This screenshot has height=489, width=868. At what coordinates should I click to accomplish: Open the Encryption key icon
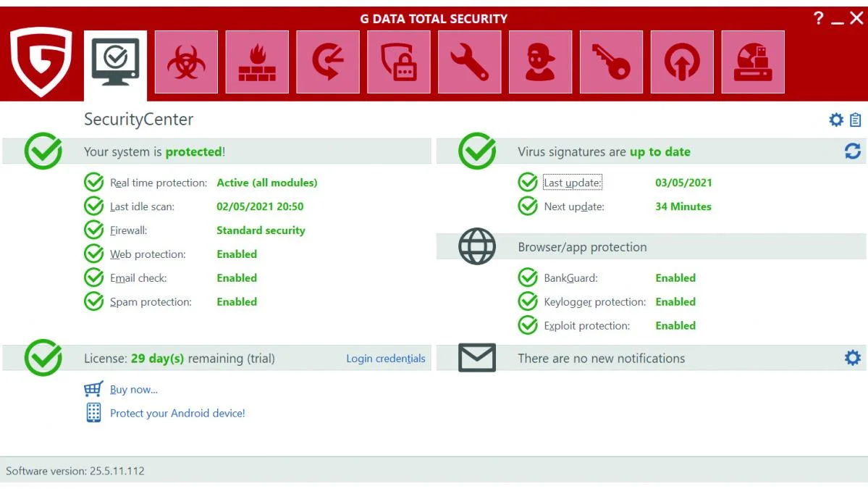pos(611,62)
